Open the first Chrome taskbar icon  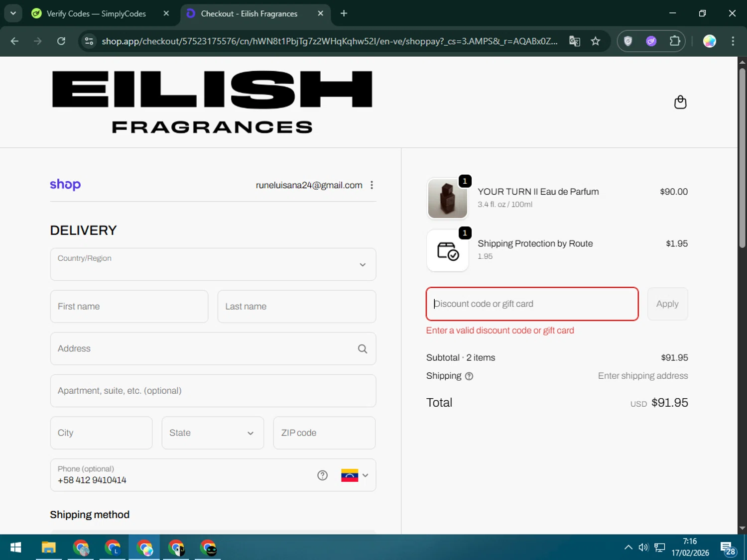click(81, 548)
